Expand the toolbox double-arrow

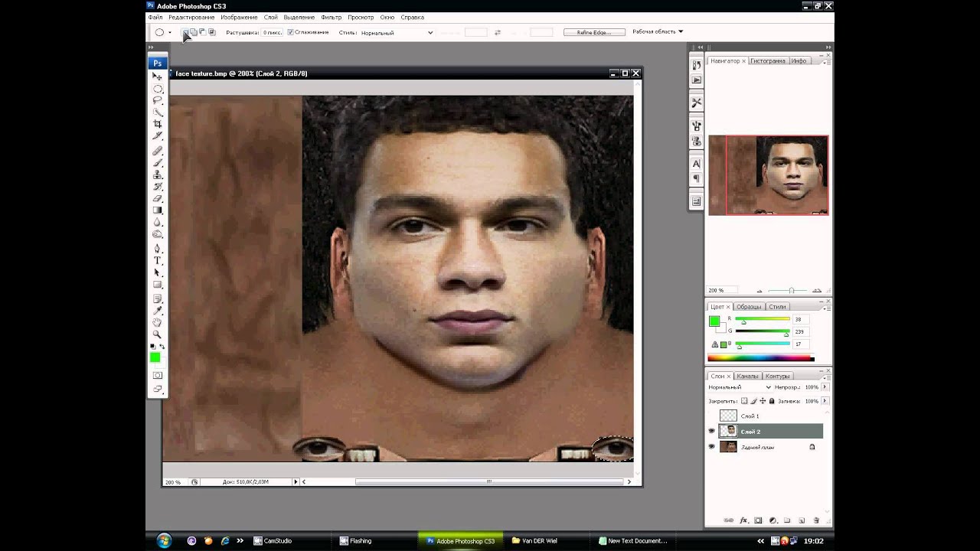coord(151,47)
